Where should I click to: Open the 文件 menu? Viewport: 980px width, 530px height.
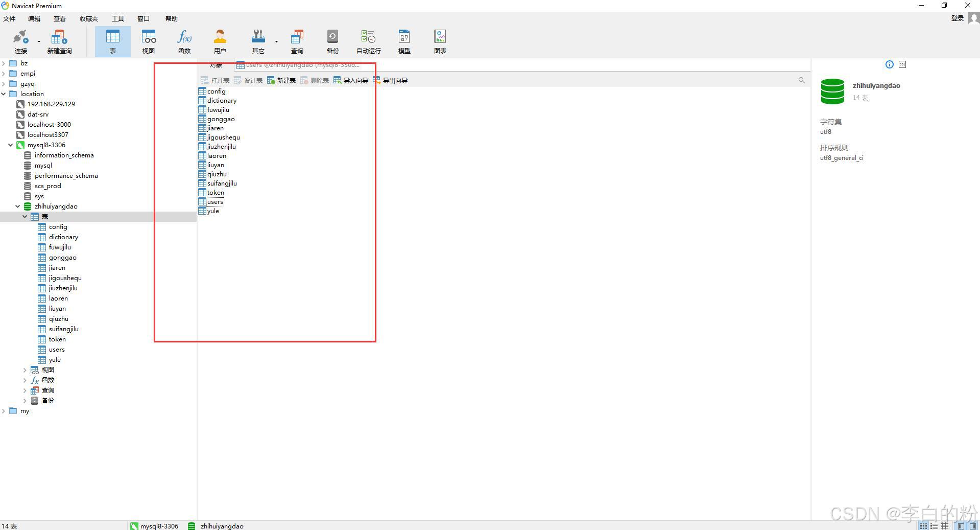(x=9, y=18)
